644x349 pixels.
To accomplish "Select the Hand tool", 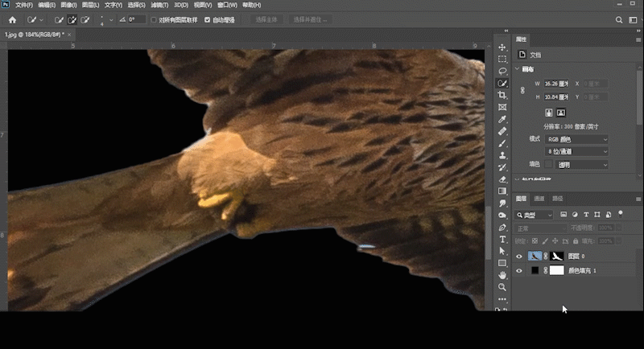I will [x=502, y=275].
